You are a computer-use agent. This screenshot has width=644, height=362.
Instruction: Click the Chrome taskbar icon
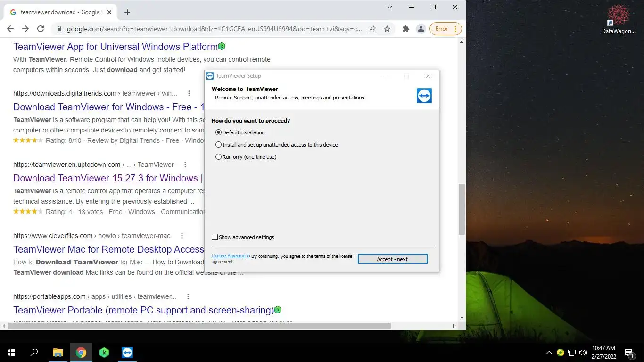click(x=81, y=353)
